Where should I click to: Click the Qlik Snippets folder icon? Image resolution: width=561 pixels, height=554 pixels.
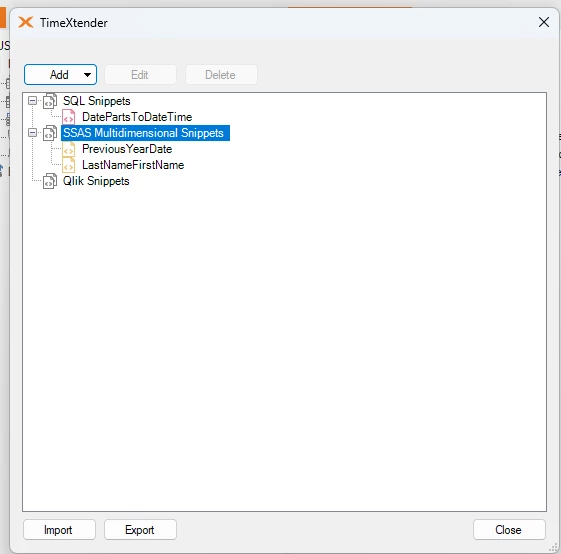click(x=50, y=181)
